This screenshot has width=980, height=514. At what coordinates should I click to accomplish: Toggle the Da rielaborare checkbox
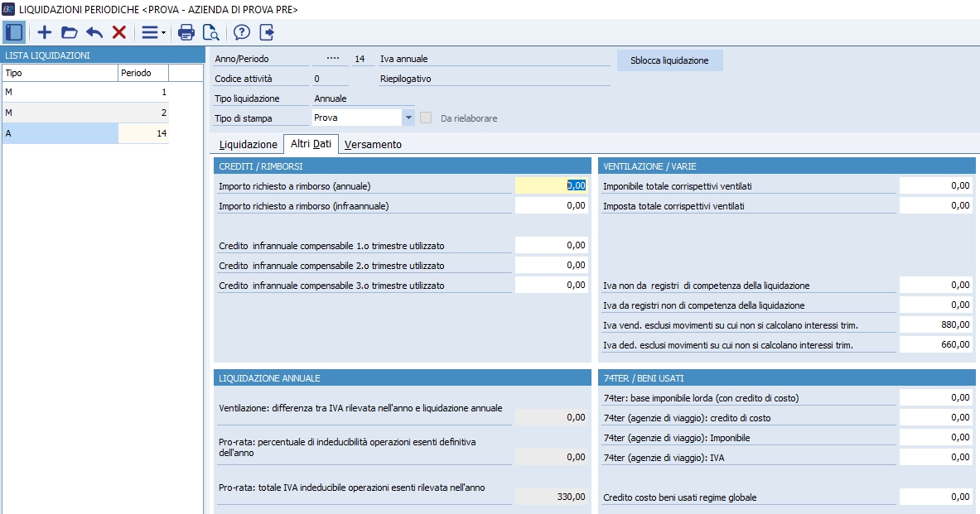point(427,118)
